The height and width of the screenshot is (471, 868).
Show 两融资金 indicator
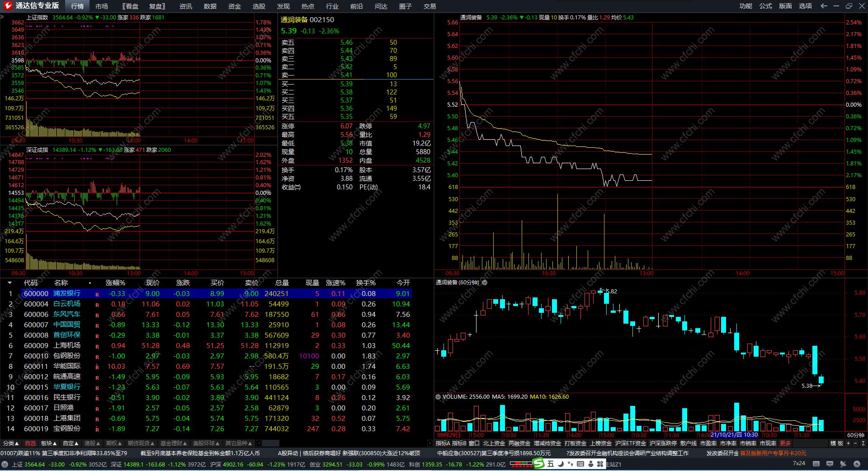(x=519, y=443)
